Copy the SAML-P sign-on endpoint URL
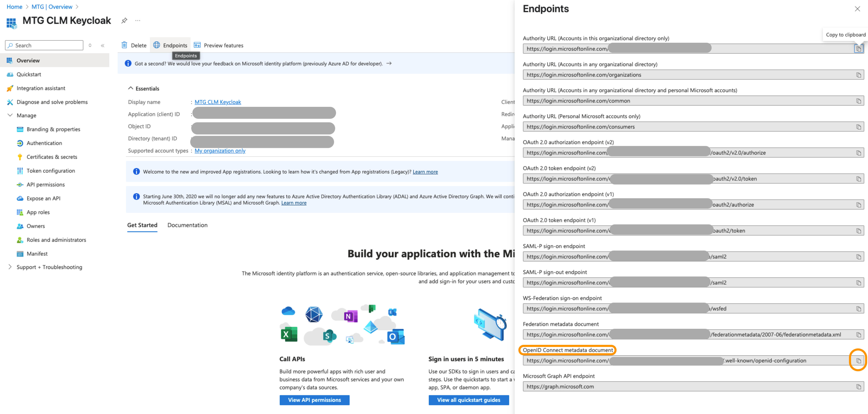868x414 pixels. [858, 257]
